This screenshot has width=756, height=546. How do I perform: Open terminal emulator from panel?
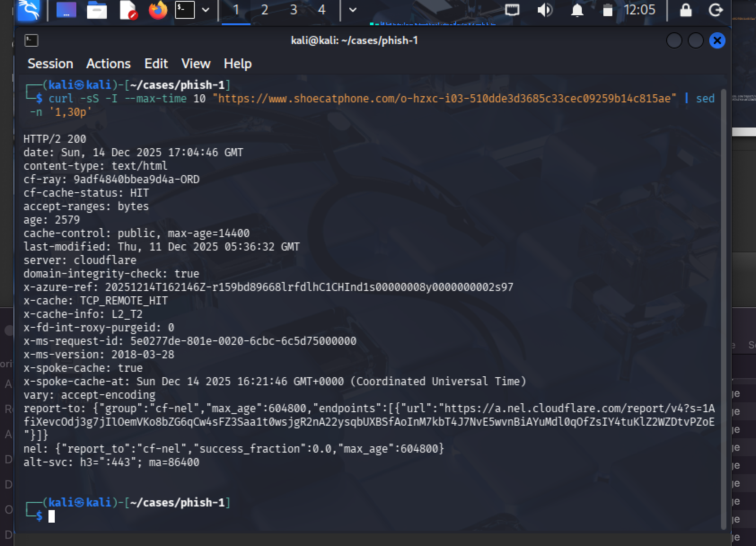185,10
